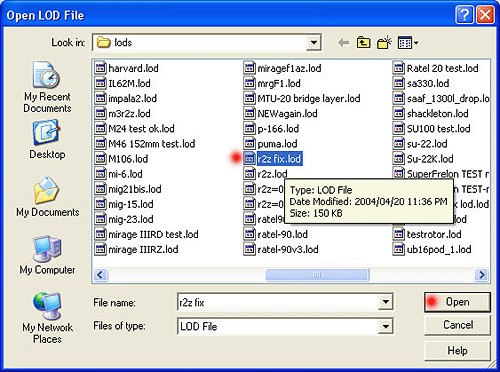Create a new folder
Screen dimensions: 500x372
pyautogui.click(x=384, y=43)
